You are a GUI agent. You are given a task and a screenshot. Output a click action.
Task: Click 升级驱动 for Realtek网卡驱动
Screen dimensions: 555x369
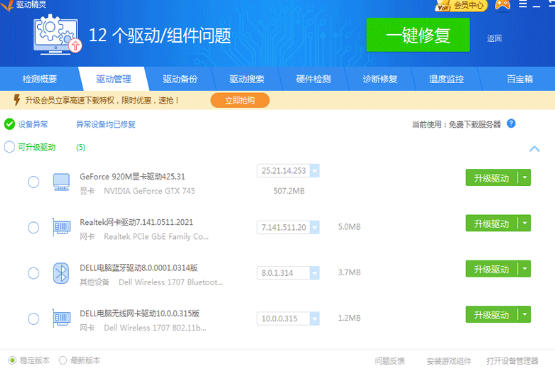pos(492,223)
